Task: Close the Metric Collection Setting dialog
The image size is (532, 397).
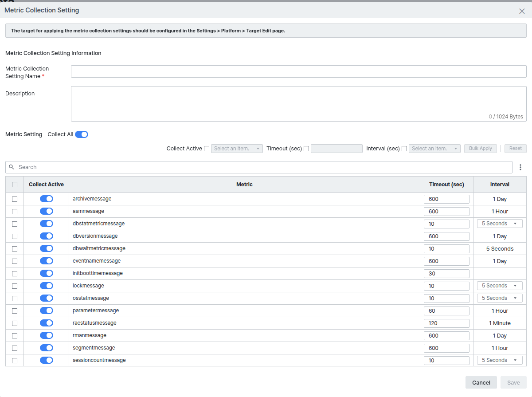Action: tap(522, 11)
